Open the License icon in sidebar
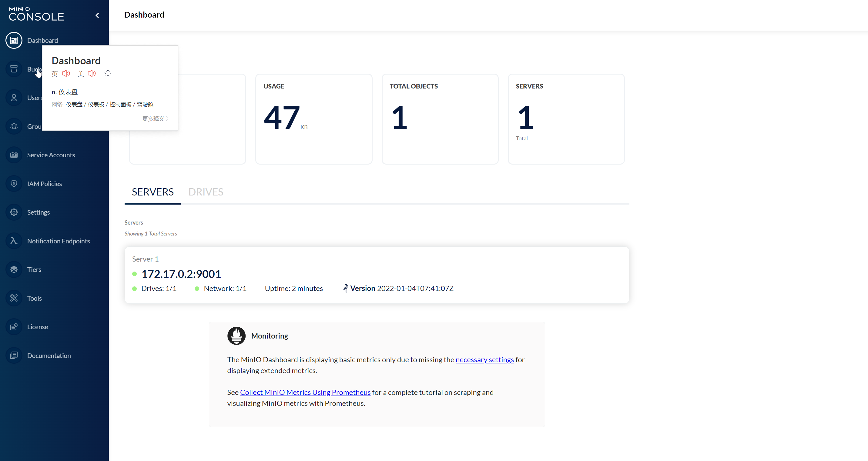 (x=14, y=327)
